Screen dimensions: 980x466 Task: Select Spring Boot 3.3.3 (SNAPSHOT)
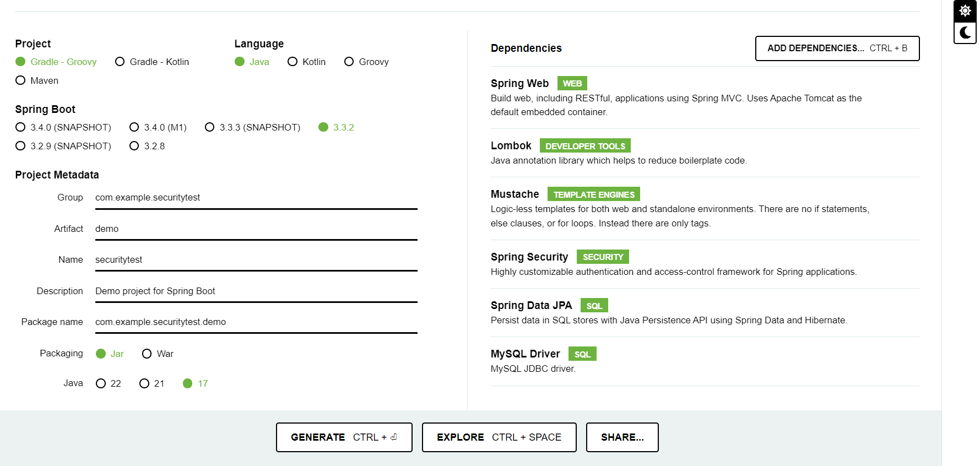pyautogui.click(x=253, y=127)
